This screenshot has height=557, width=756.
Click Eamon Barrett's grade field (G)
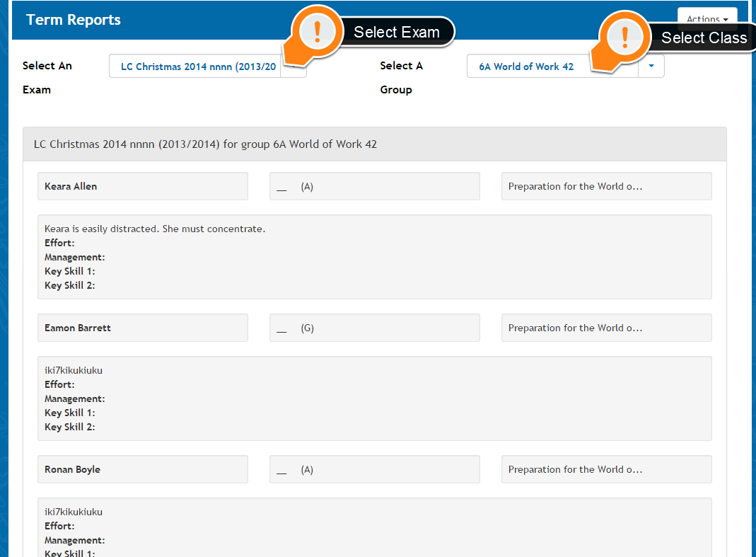tap(375, 328)
